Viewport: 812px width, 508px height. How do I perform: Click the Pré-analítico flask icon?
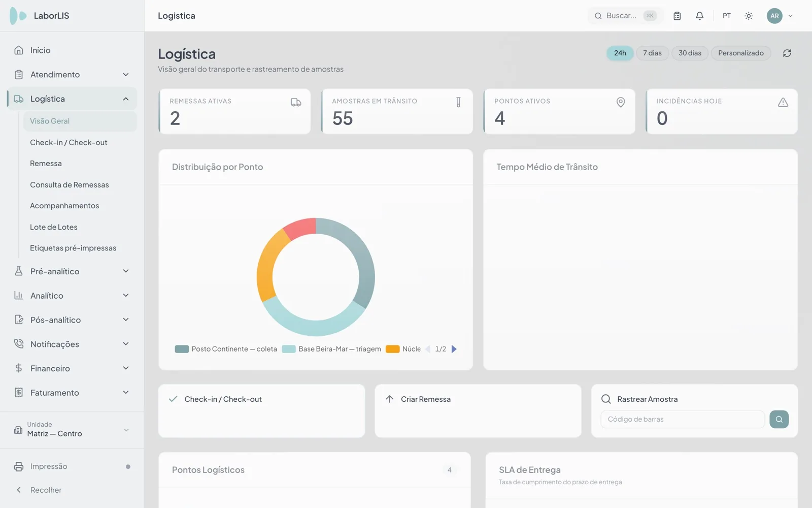click(19, 271)
